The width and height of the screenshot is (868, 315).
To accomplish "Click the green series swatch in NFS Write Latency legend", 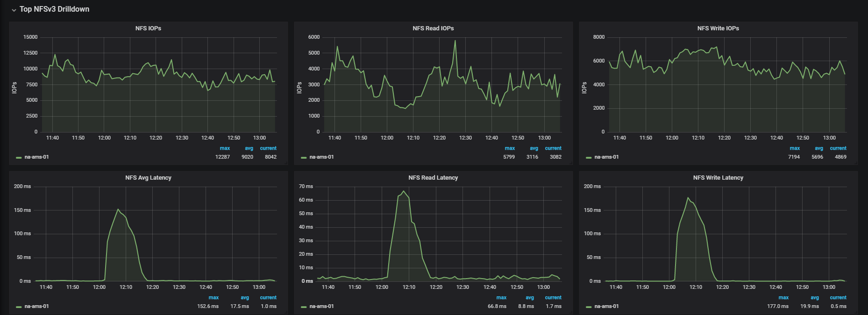I will 589,307.
